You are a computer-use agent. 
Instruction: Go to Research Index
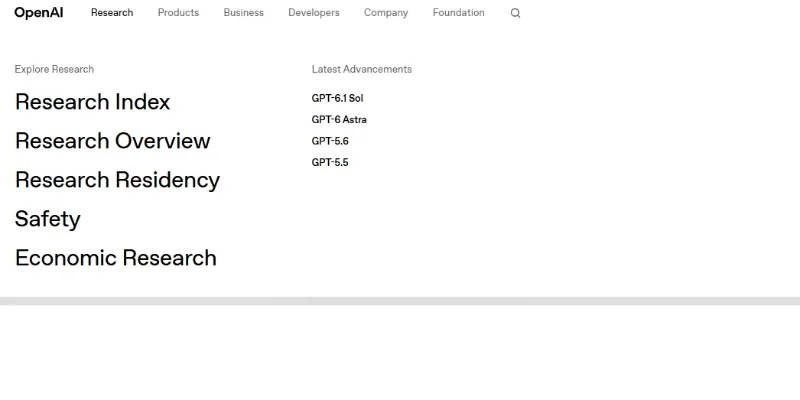coord(92,102)
